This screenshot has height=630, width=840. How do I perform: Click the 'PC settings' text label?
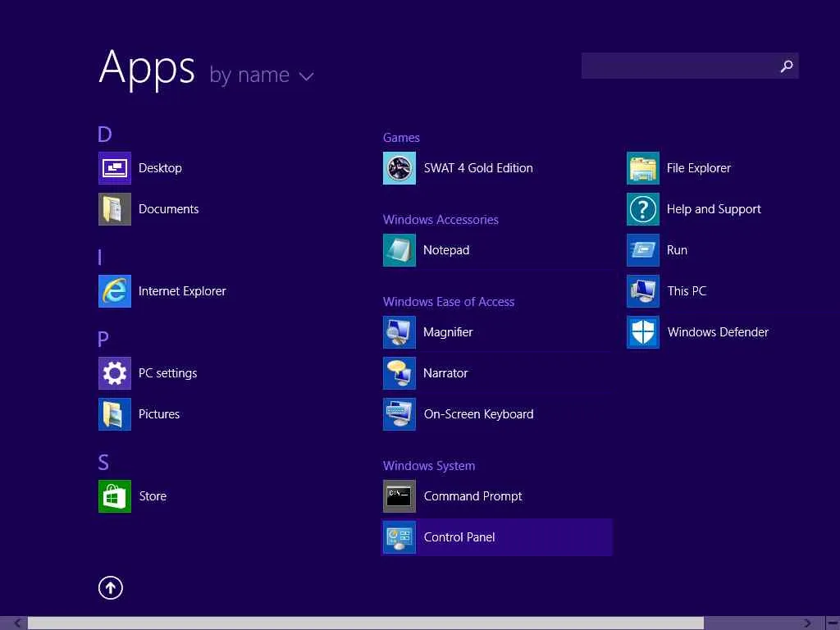[167, 373]
